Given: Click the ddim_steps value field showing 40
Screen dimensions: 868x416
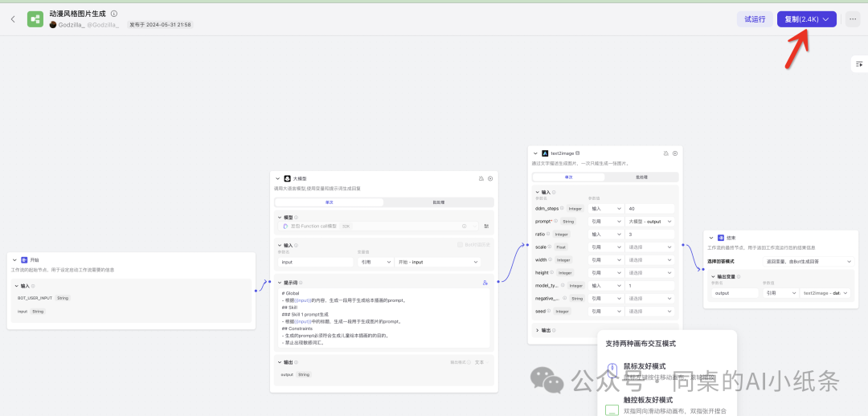Looking at the screenshot, I should click(649, 208).
